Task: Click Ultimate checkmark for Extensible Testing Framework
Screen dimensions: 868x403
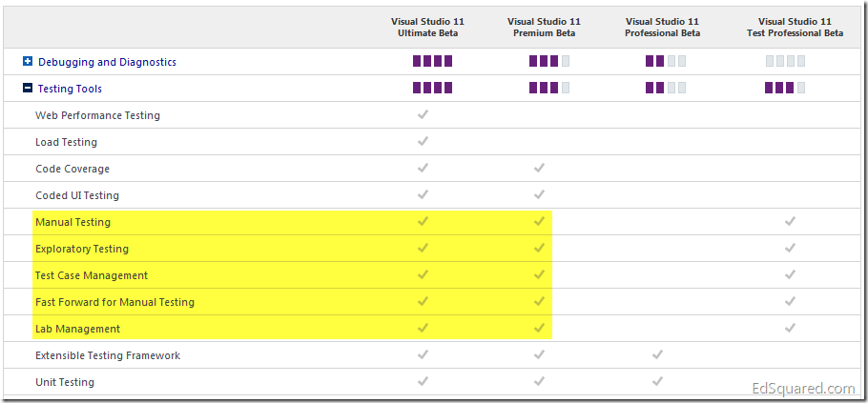Action: 423,354
